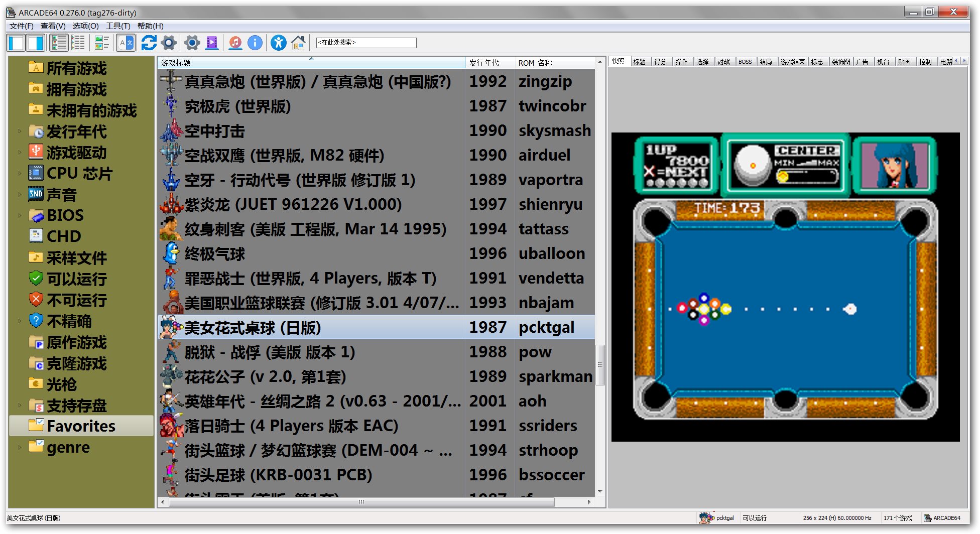Open the 选项(O) menu

point(86,26)
